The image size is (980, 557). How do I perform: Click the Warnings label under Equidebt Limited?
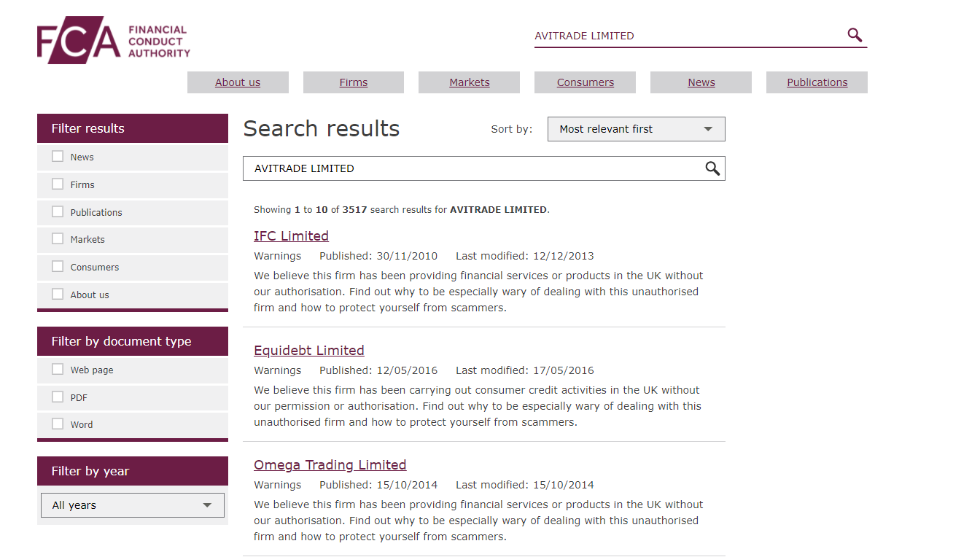278,370
